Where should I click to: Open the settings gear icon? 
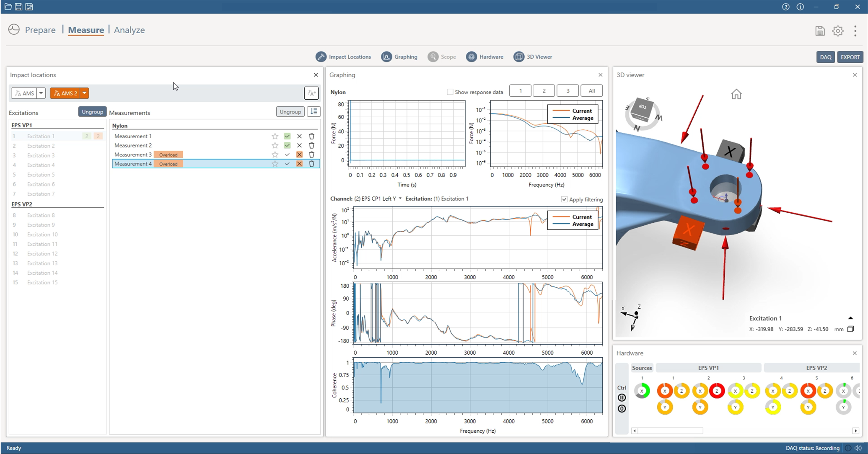837,31
